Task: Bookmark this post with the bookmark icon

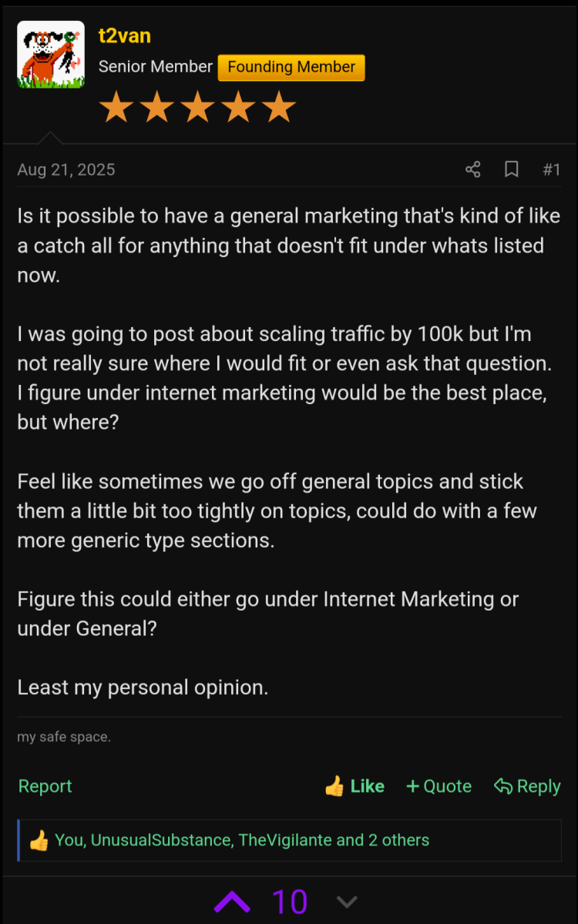Action: (x=512, y=169)
